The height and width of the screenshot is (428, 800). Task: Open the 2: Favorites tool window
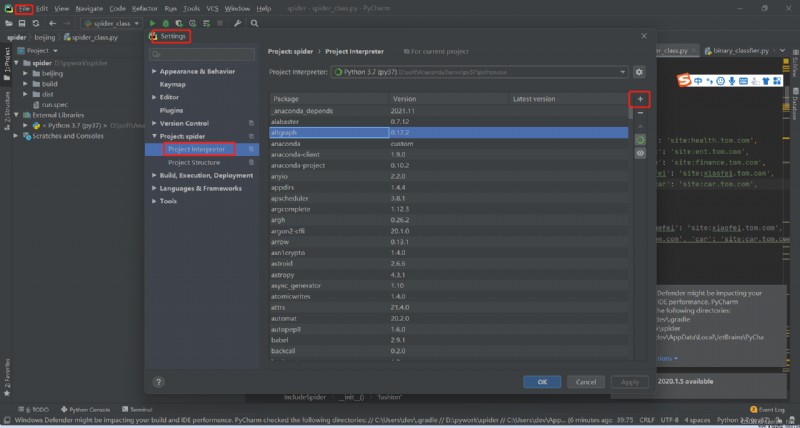(x=7, y=377)
